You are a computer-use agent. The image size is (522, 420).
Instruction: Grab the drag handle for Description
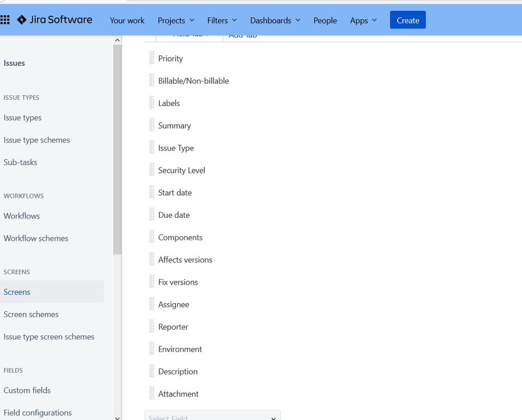point(152,371)
